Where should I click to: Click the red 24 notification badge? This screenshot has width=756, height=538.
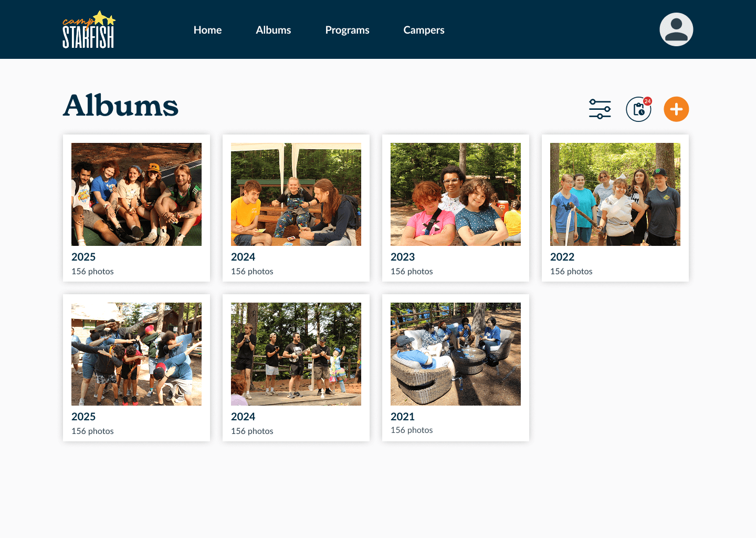[x=647, y=101]
